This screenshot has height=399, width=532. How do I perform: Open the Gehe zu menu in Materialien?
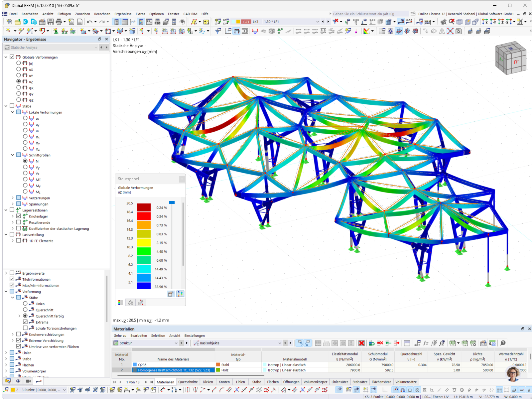click(120, 335)
